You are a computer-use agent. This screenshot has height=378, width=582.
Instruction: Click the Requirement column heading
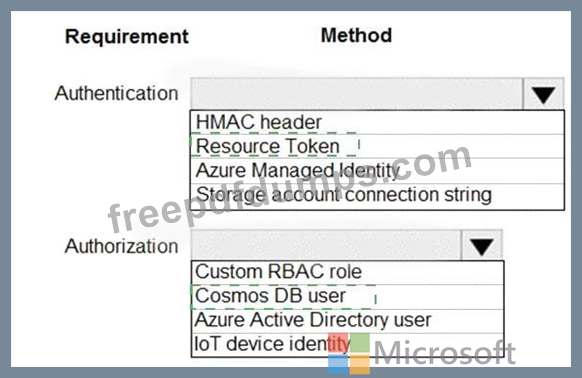coord(127,37)
